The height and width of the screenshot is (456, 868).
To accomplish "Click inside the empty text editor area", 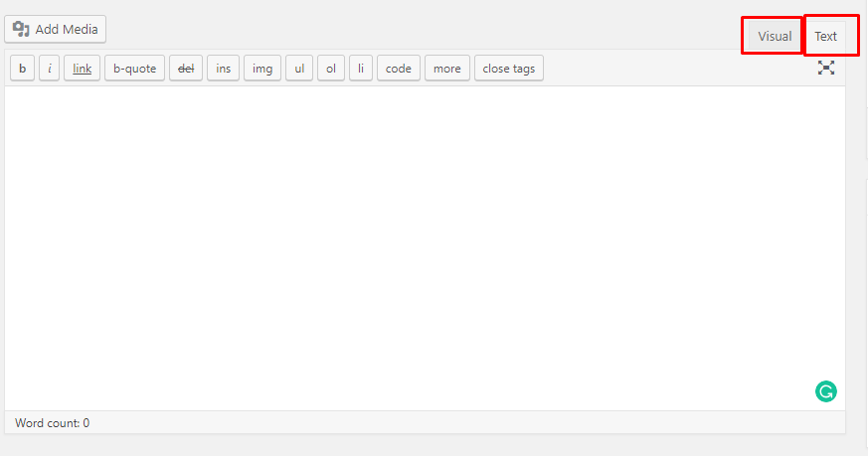I will pyautogui.click(x=425, y=248).
